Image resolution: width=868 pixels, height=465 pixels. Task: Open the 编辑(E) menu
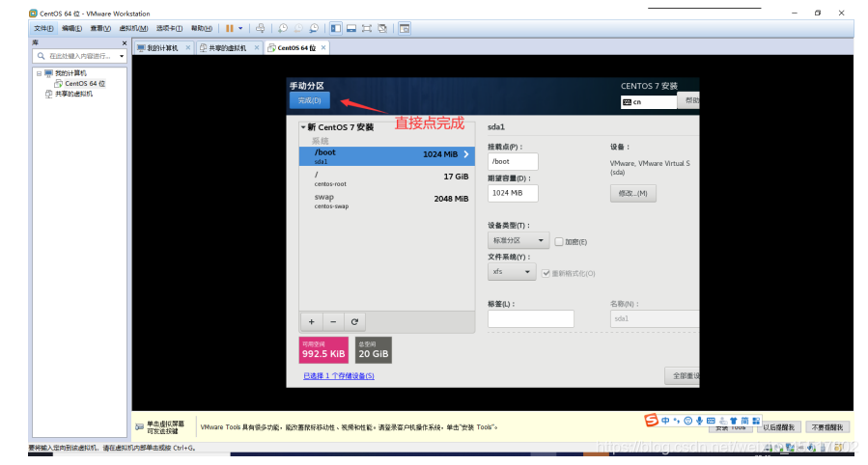tap(72, 28)
